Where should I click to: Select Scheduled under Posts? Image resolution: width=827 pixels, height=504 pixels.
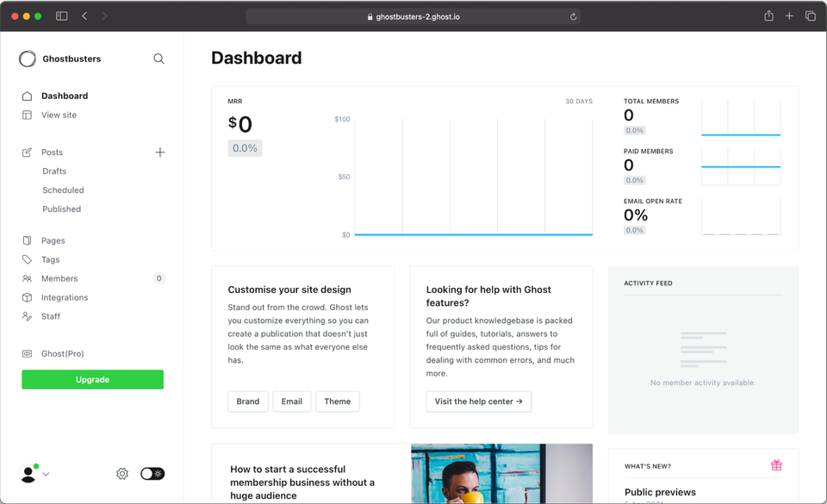tap(63, 190)
